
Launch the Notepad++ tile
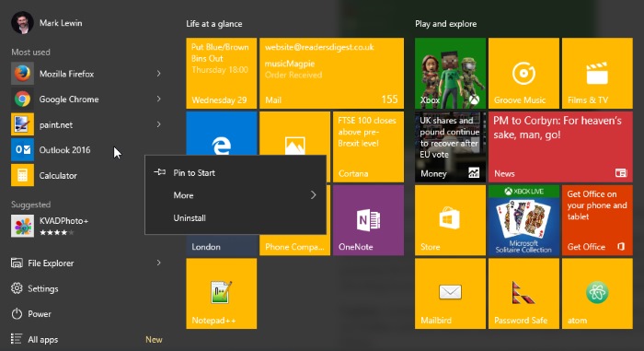[x=222, y=293]
